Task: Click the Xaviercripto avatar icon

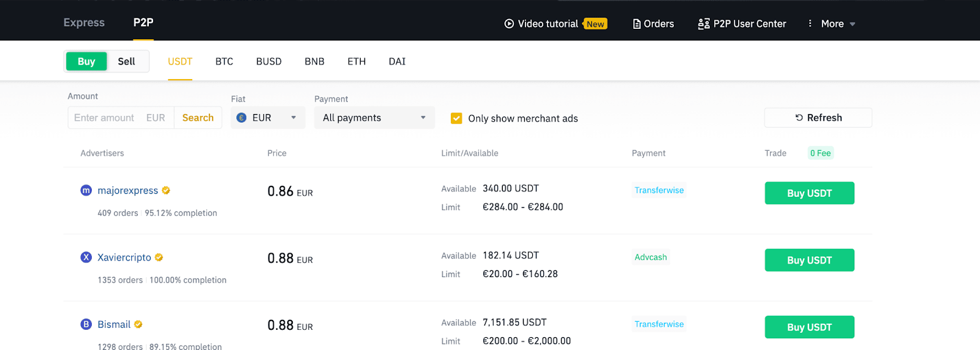Action: (x=86, y=257)
